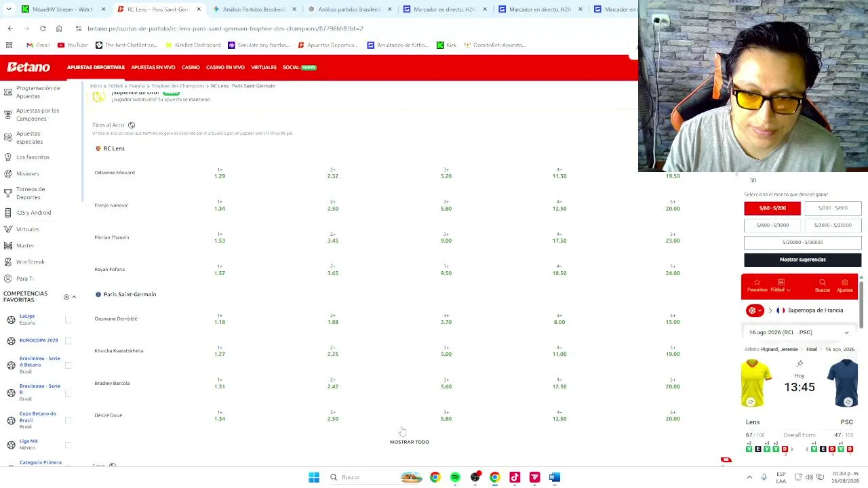
Task: Bet on Ousmane Dembélé 2+ at 1.88
Action: coord(333,319)
